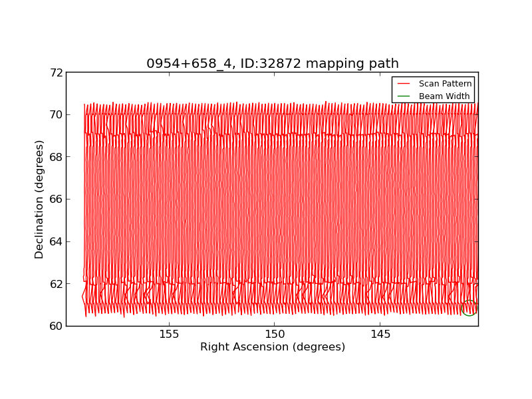The image size is (532, 399).
Task: Click the plot title '0954+658_4, ID:32872 mapping path'
Action: [x=273, y=63]
